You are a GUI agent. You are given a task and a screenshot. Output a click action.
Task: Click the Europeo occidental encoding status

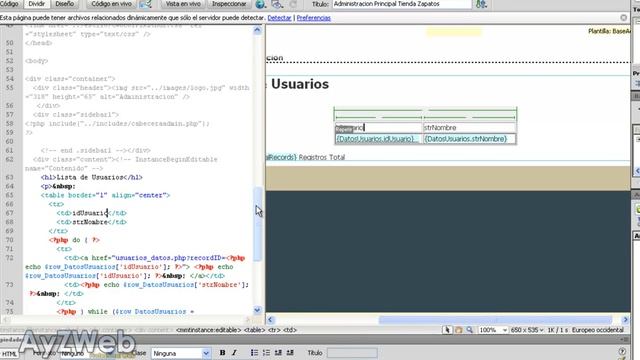click(x=598, y=330)
